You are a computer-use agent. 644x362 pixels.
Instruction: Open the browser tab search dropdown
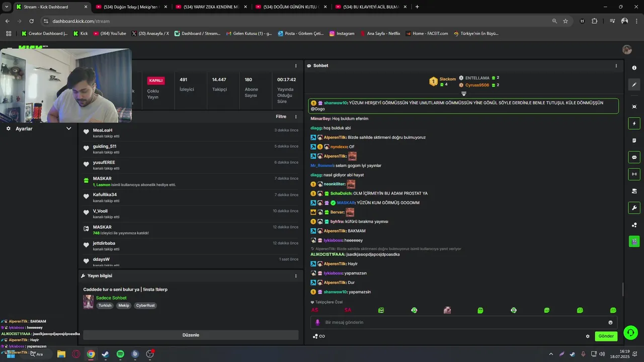[7, 7]
